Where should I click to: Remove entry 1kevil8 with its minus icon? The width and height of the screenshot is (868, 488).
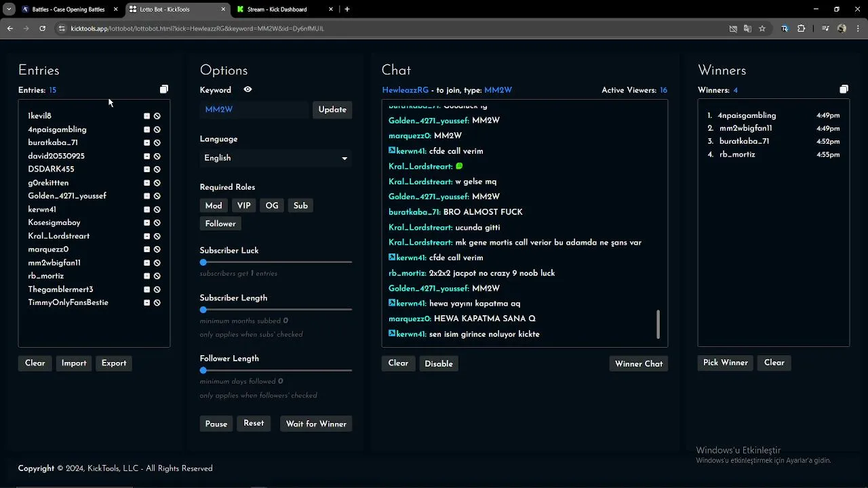coord(146,116)
